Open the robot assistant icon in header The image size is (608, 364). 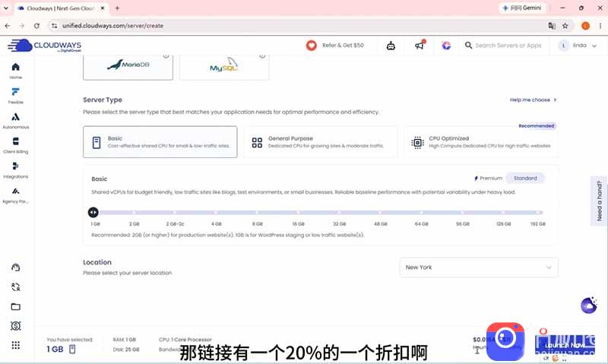pos(391,46)
